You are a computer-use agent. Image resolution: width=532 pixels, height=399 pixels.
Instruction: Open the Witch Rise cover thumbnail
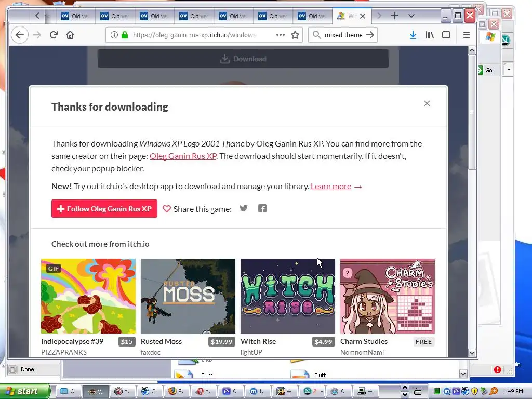[288, 296]
